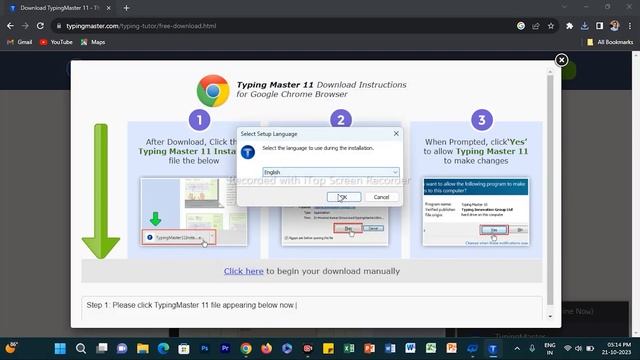The height and width of the screenshot is (360, 640).
Task: Reload the current page
Action: pyautogui.click(x=40, y=26)
